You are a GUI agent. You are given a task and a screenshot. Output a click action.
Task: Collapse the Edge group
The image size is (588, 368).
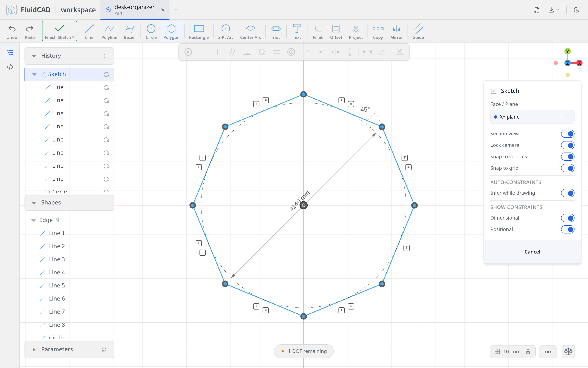click(33, 220)
